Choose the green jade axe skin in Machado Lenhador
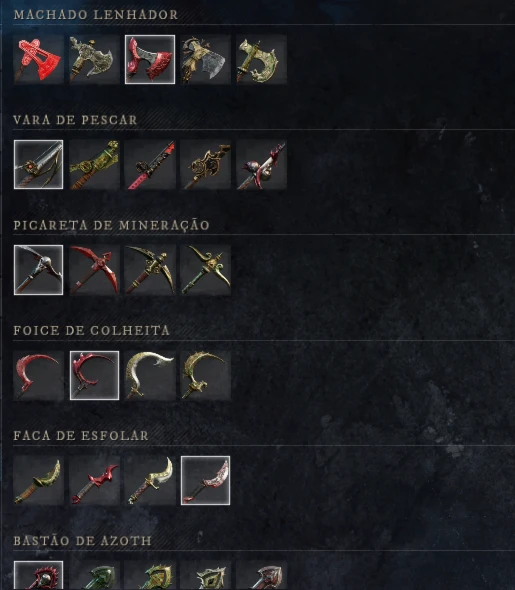The image size is (515, 590). [261, 59]
